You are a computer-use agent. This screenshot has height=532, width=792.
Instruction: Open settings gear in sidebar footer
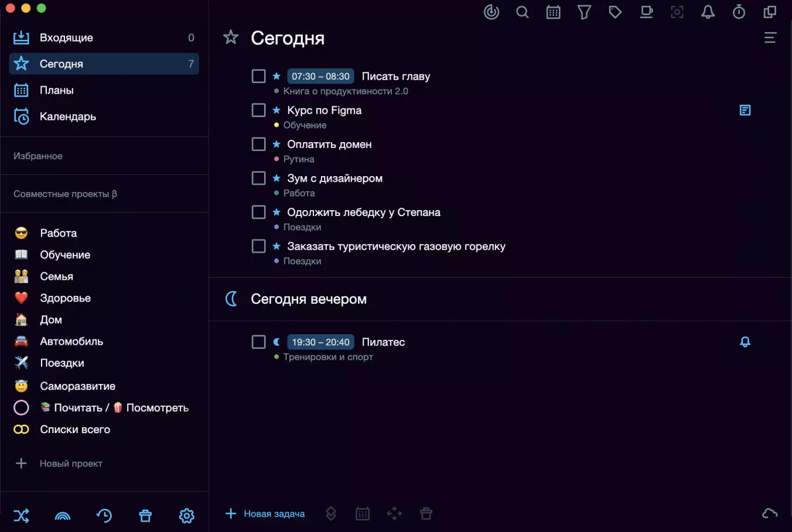click(x=187, y=516)
